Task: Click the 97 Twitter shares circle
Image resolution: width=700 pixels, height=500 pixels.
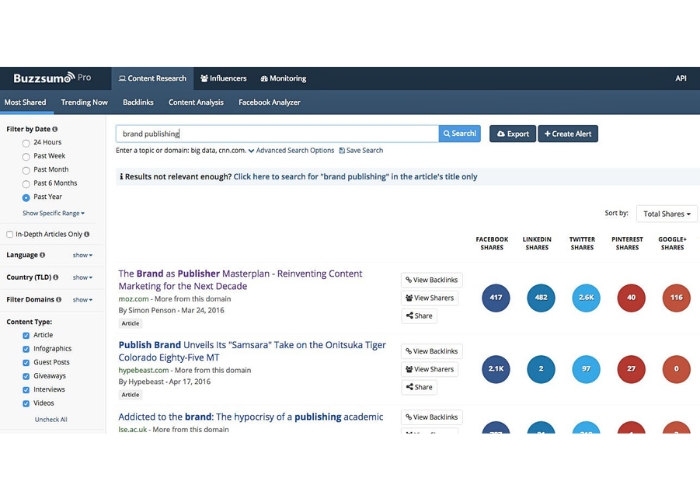Action: (586, 369)
